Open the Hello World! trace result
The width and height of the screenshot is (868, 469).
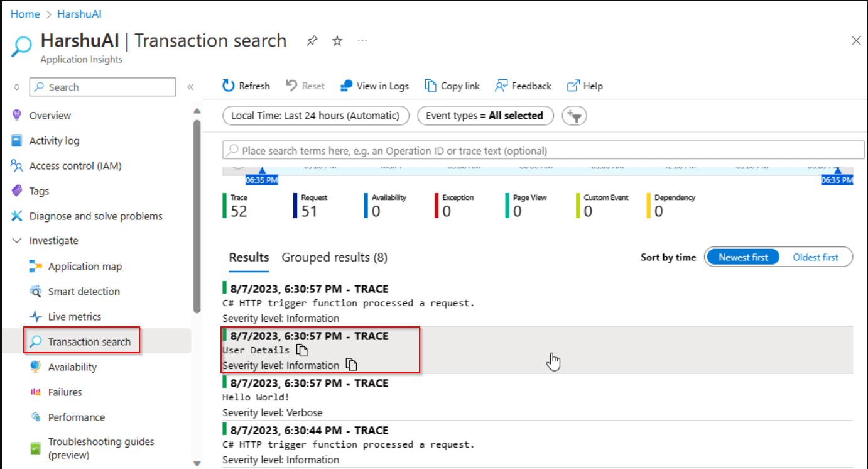tap(538, 397)
